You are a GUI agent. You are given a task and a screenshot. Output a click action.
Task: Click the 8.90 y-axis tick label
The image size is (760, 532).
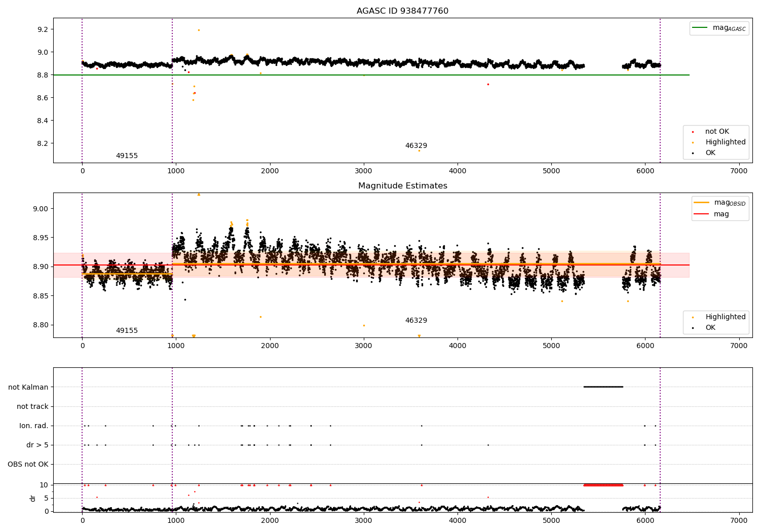41,267
